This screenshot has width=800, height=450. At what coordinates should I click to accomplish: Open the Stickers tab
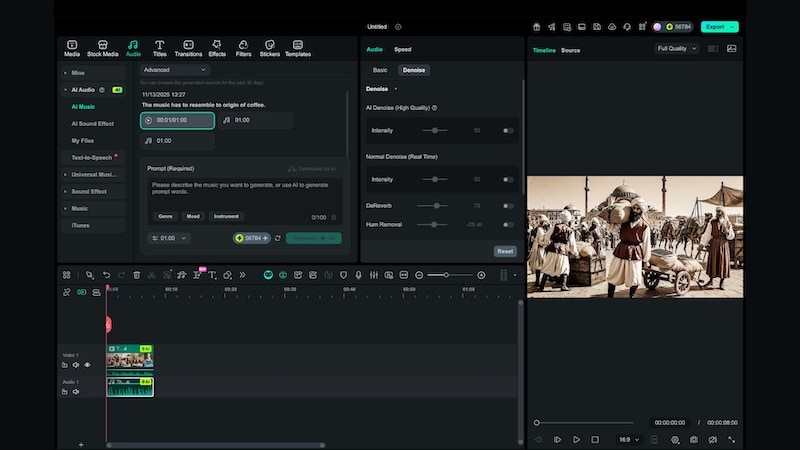click(270, 48)
